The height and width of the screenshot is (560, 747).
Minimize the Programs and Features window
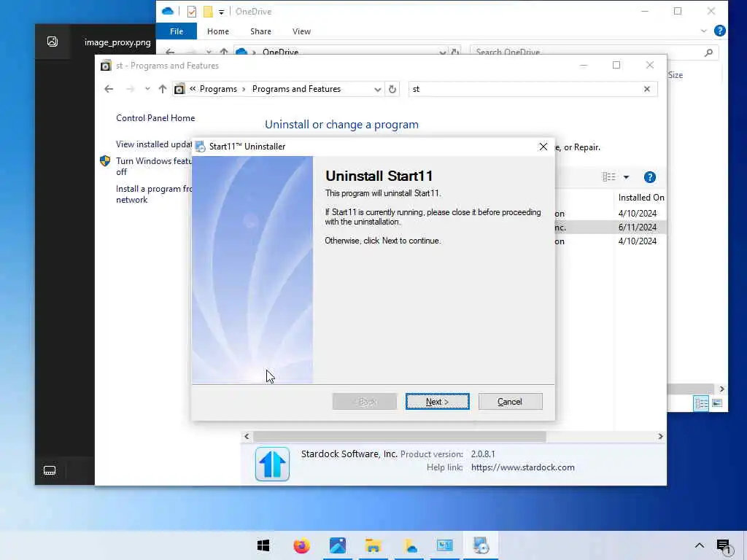(x=584, y=65)
